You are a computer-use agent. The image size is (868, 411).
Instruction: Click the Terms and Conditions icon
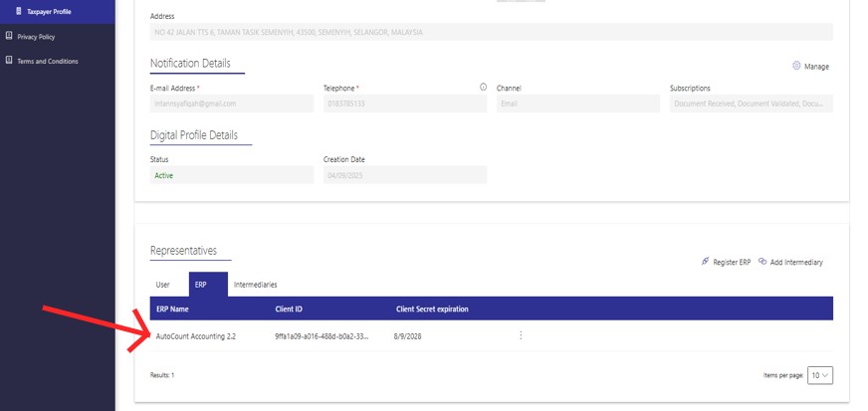click(9, 61)
